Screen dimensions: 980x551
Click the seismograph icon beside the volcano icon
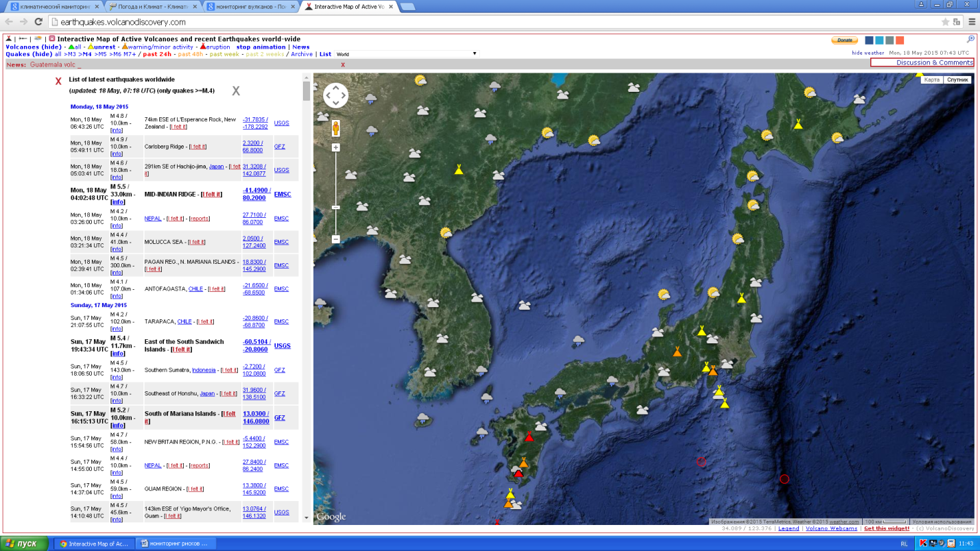coord(23,39)
